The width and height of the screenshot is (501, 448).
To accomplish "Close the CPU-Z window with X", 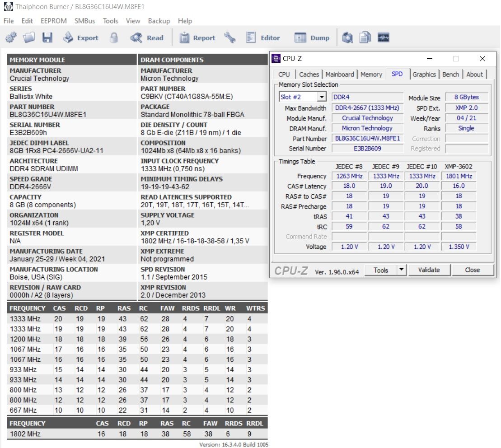I will [482, 58].
